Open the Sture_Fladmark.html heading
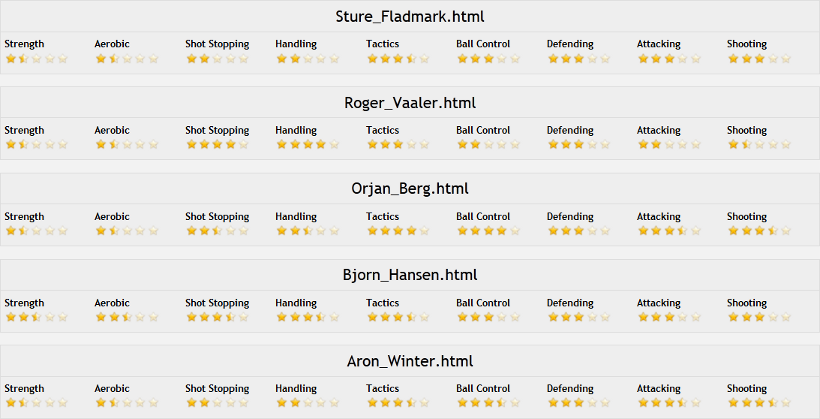This screenshot has width=820, height=419. point(410,17)
